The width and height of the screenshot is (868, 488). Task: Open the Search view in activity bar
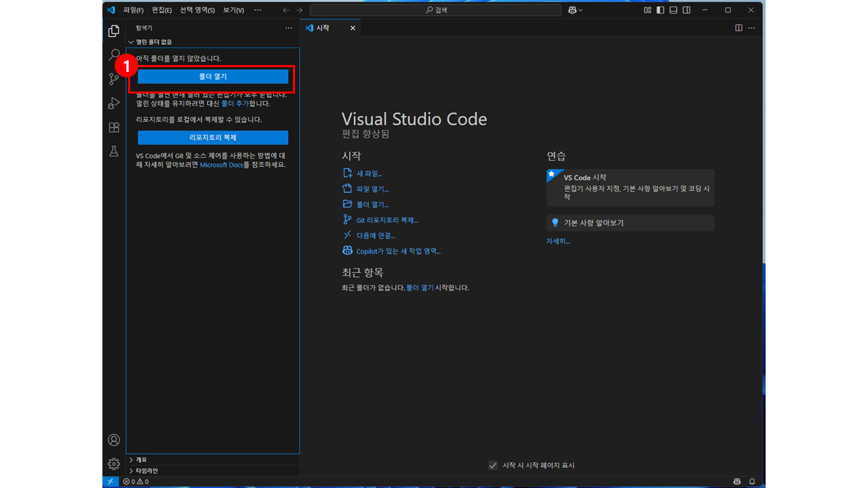click(x=114, y=55)
